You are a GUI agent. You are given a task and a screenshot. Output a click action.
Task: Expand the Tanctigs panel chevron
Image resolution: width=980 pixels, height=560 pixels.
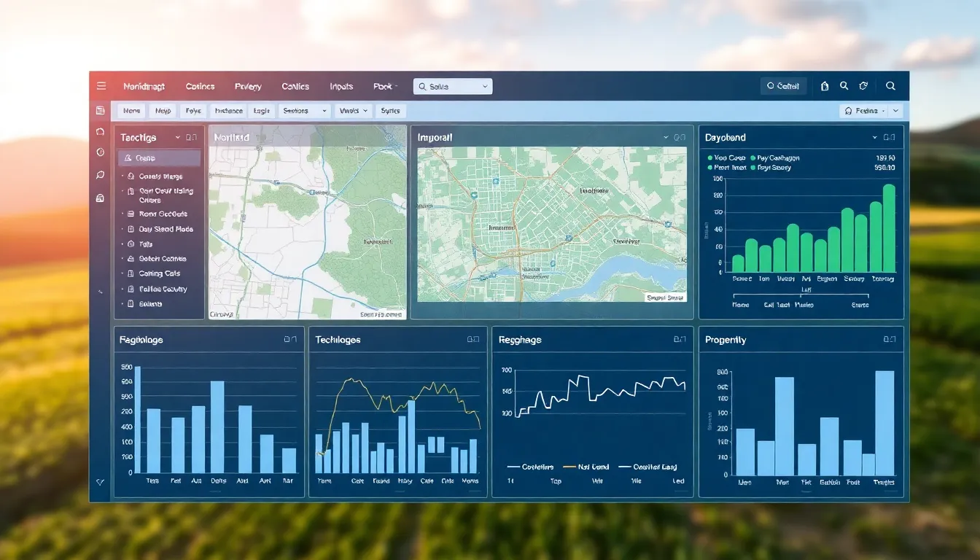tap(177, 137)
